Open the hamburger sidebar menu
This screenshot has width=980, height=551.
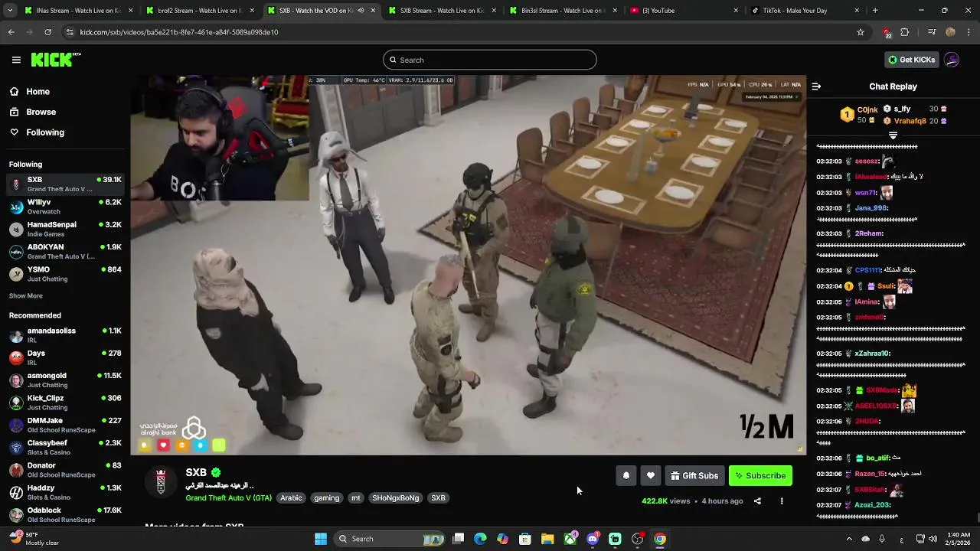pos(16,60)
